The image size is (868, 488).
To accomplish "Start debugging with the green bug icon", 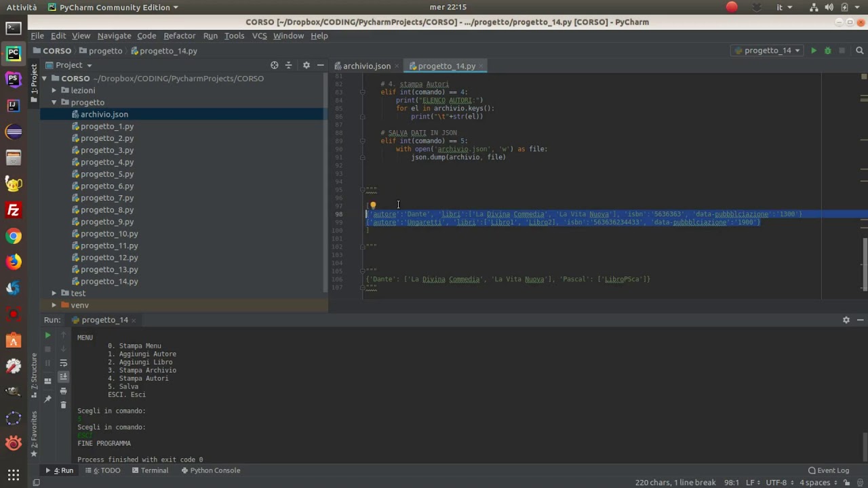I will pyautogui.click(x=827, y=51).
